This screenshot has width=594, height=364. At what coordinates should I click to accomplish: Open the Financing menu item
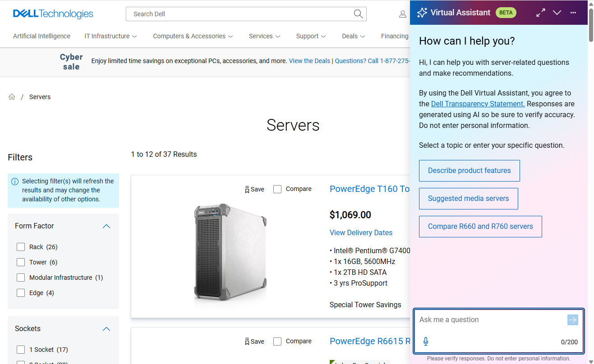[x=395, y=36]
